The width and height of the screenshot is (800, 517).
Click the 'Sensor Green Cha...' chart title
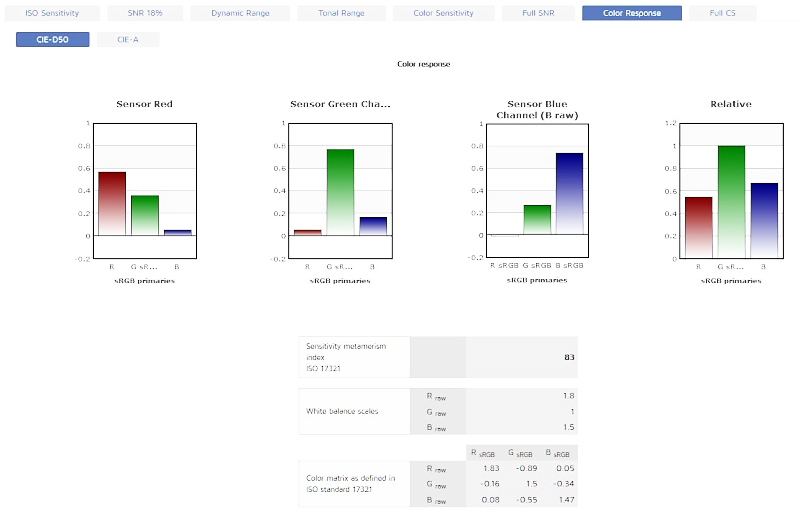(340, 104)
